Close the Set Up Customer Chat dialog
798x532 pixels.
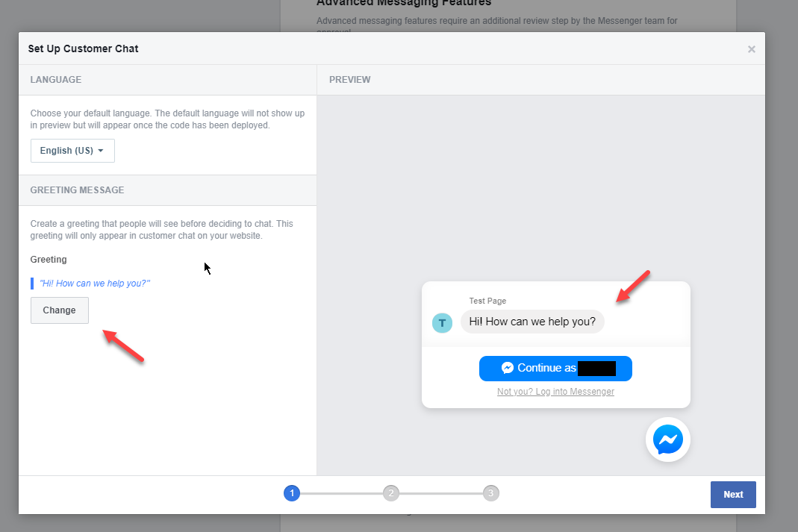click(751, 48)
